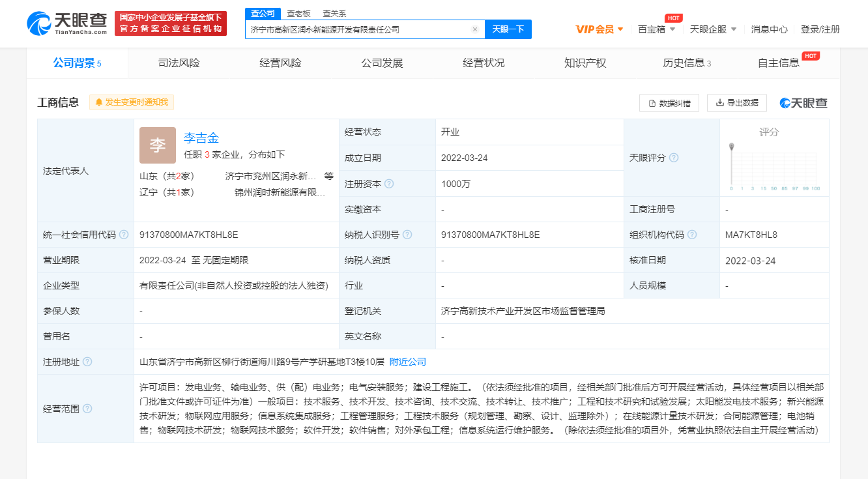Click the 天眼评分 score chart
The height and width of the screenshot is (479, 868).
click(x=774, y=166)
